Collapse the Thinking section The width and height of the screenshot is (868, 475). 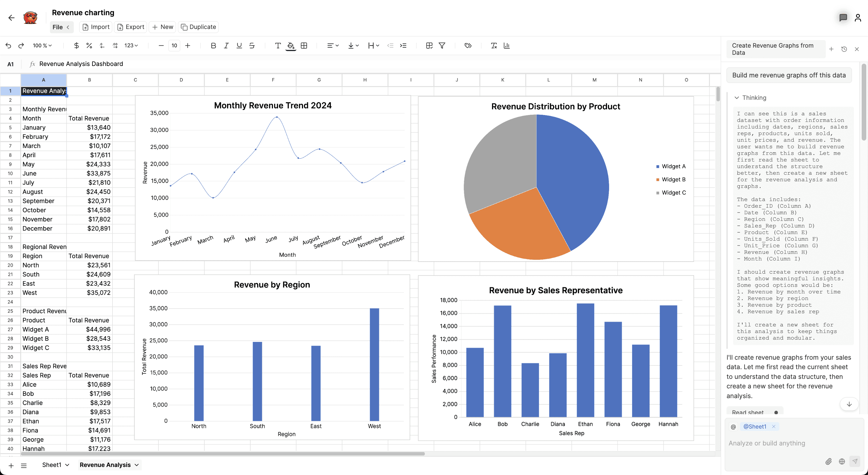pyautogui.click(x=737, y=98)
